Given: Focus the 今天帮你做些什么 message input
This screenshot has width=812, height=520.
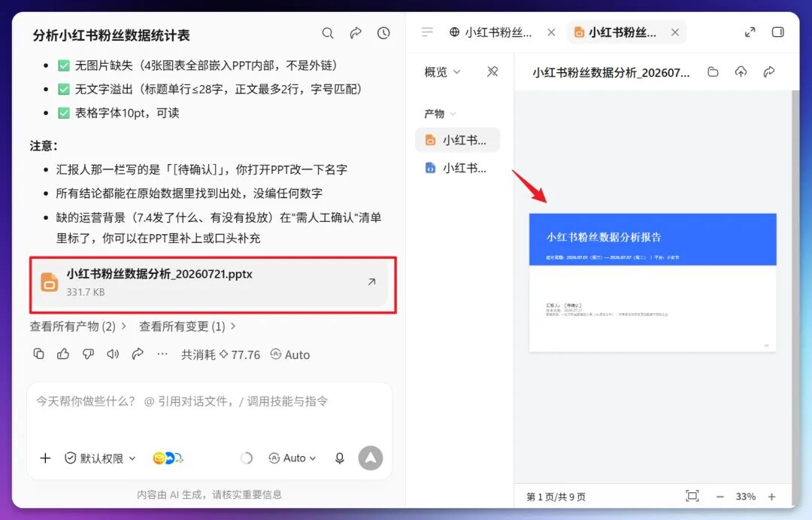Looking at the screenshot, I should pos(209,401).
